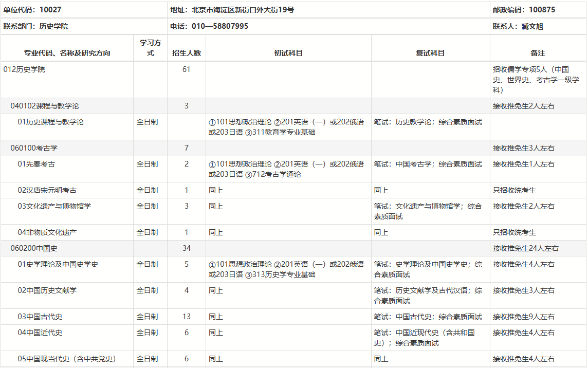588x368 pixels.
Task: Click the 03中国古代史 research direction
Action: pyautogui.click(x=40, y=317)
